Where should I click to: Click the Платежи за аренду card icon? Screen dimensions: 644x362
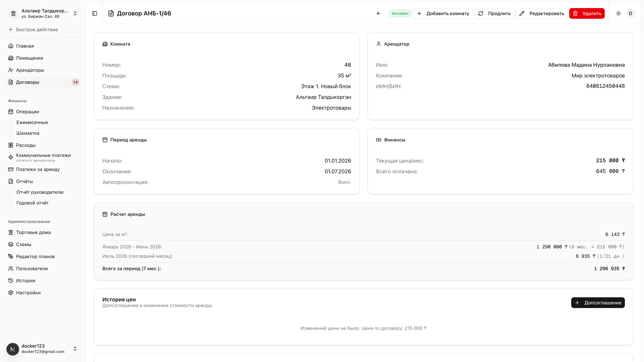[x=11, y=169]
